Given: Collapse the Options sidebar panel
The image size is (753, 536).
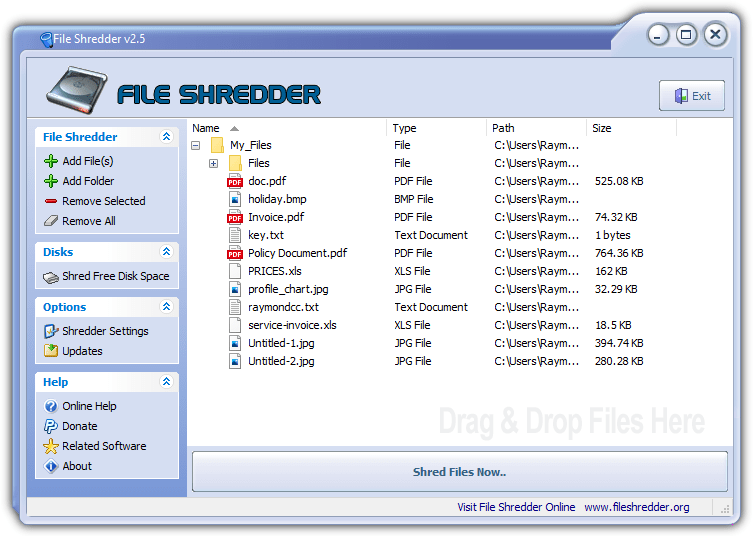Looking at the screenshot, I should 166,306.
